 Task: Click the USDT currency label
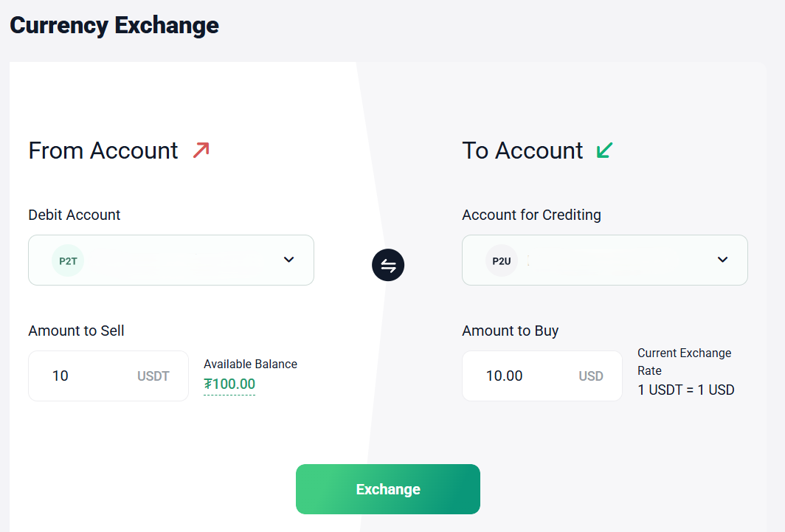tap(153, 376)
